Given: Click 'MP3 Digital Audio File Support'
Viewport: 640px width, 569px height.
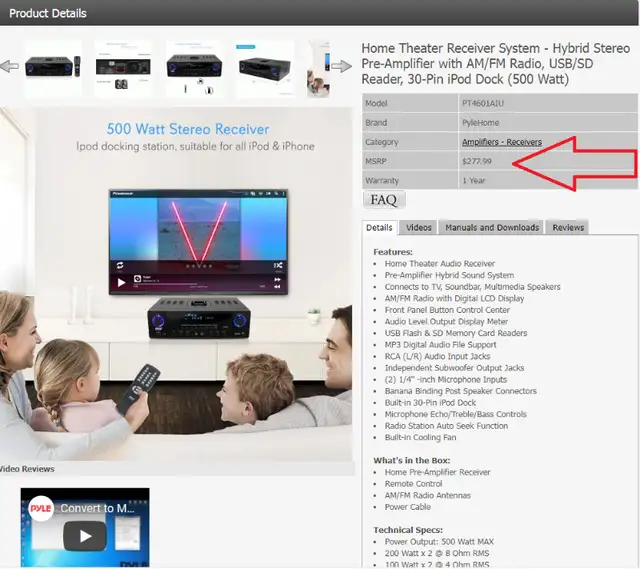Looking at the screenshot, I should pyautogui.click(x=440, y=345).
